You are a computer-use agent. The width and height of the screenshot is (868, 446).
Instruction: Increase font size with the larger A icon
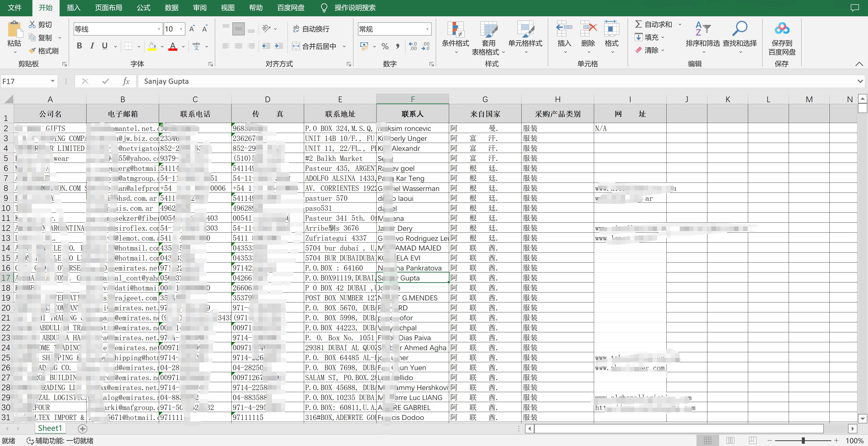click(x=192, y=29)
